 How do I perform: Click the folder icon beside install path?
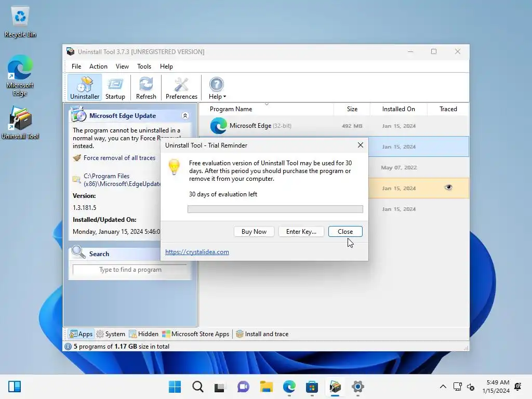[x=77, y=179]
